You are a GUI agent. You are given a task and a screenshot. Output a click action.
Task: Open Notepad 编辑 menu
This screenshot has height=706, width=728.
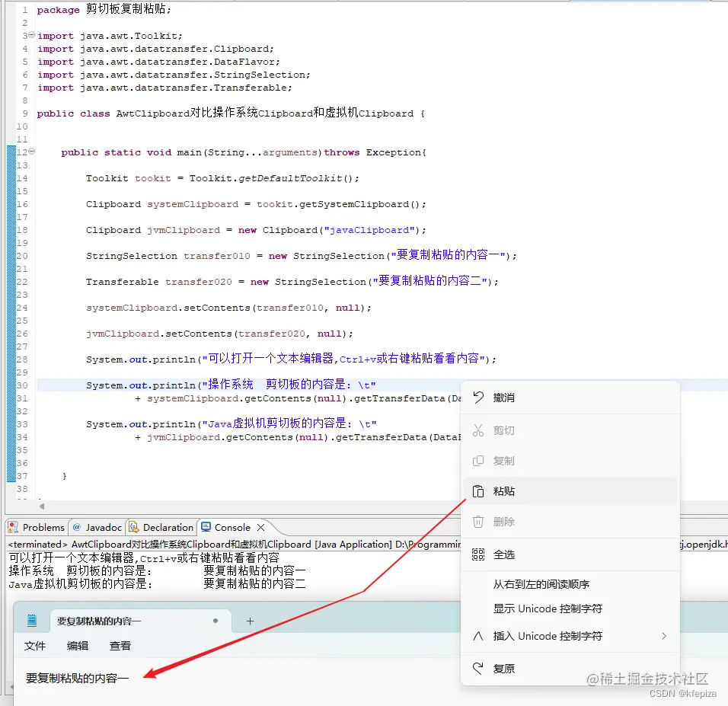[78, 646]
